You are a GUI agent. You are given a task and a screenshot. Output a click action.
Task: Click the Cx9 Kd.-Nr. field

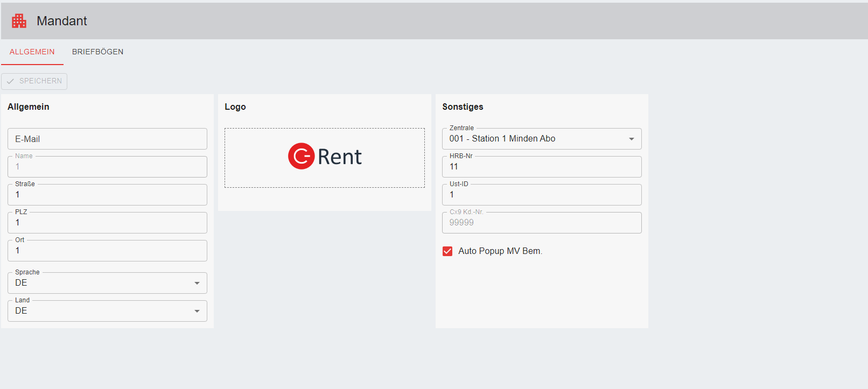(541, 223)
